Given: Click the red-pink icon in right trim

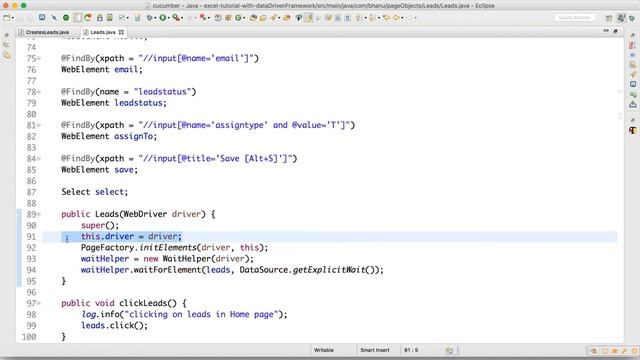Looking at the screenshot, I should 632,45.
